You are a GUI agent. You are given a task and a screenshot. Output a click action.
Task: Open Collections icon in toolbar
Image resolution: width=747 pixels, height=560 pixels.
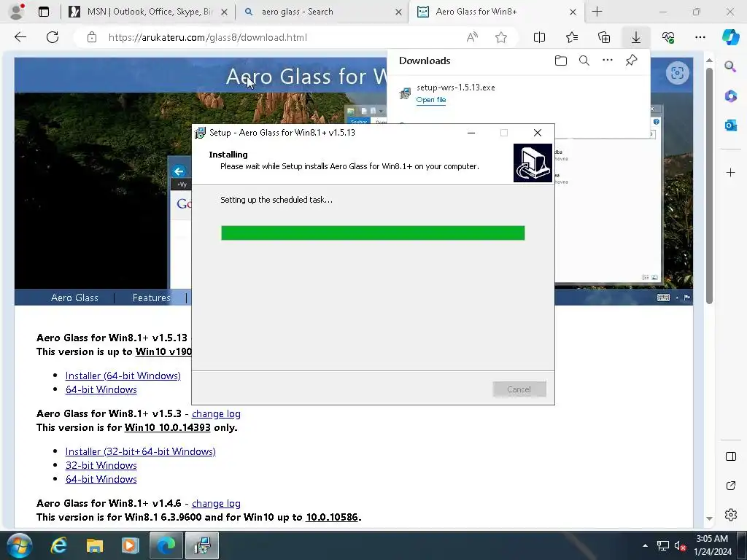603,37
